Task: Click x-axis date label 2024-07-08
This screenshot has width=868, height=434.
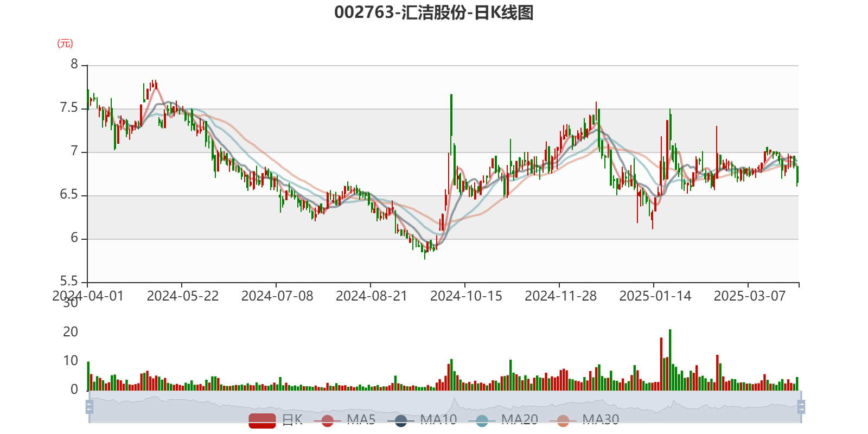Action: click(277, 296)
